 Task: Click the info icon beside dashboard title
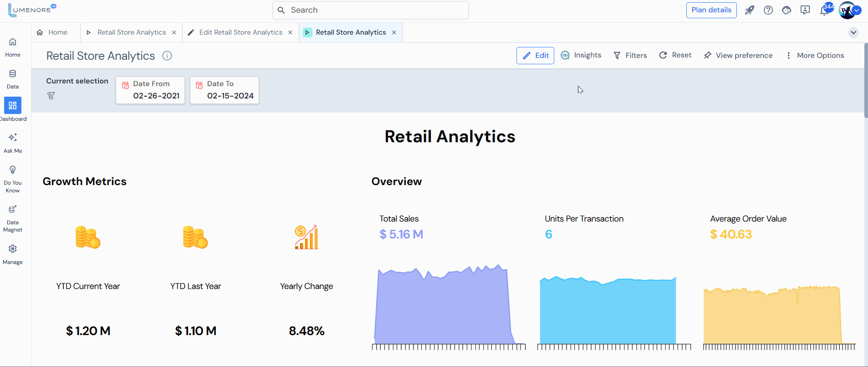[x=167, y=56]
